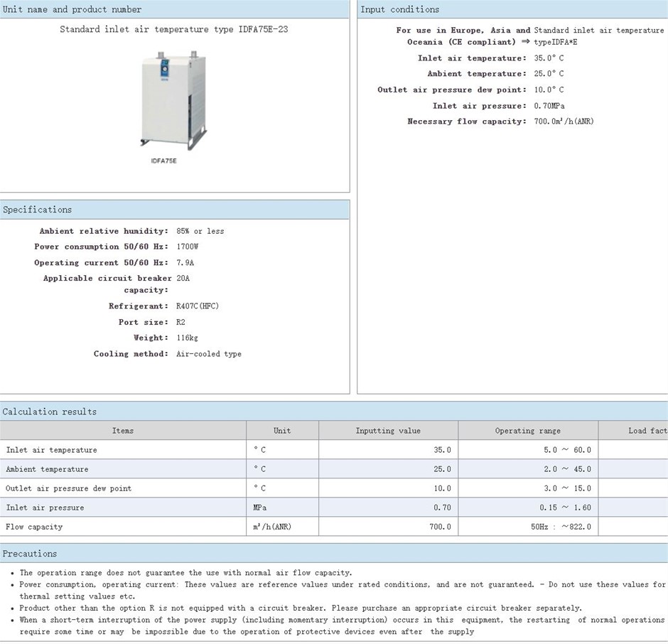Screen dimensions: 668x644
Task: Click the 'Operating range' column header
Action: (x=527, y=431)
